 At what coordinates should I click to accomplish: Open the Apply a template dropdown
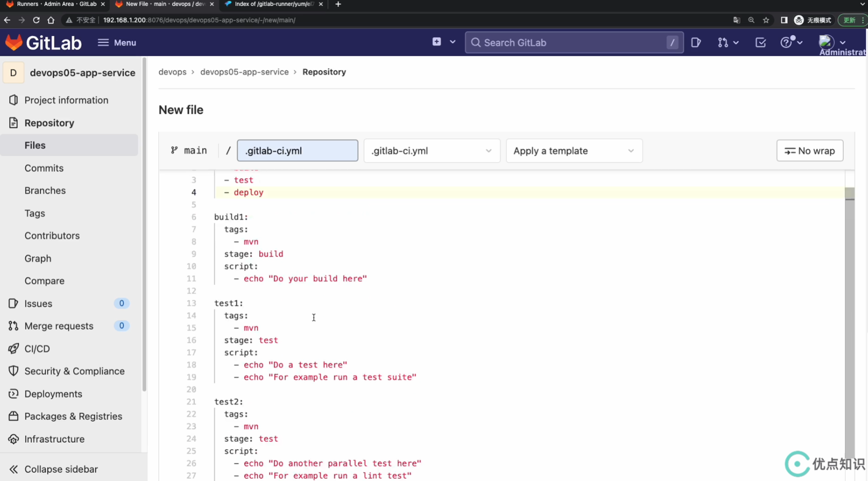(x=574, y=151)
